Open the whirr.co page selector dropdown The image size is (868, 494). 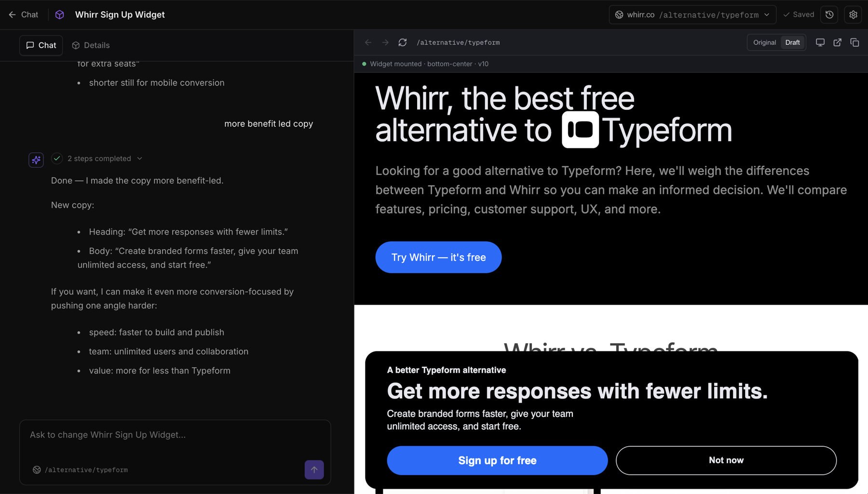pos(692,15)
